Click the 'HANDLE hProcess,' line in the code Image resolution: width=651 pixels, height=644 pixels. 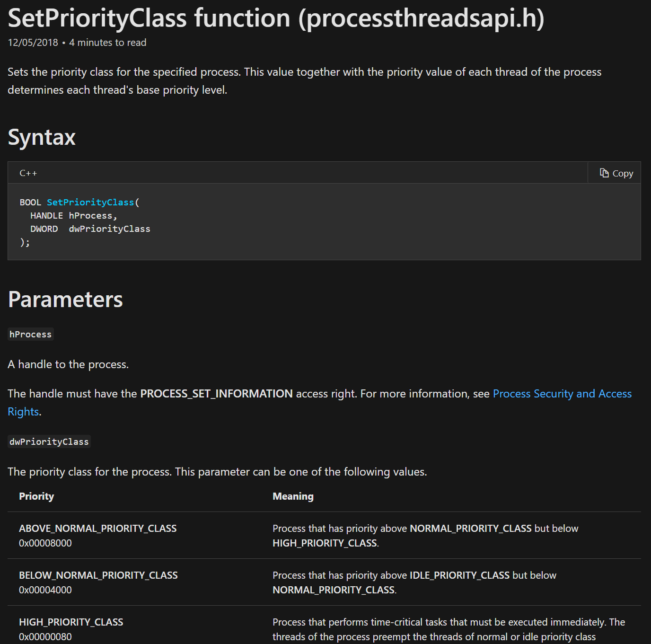(x=73, y=215)
